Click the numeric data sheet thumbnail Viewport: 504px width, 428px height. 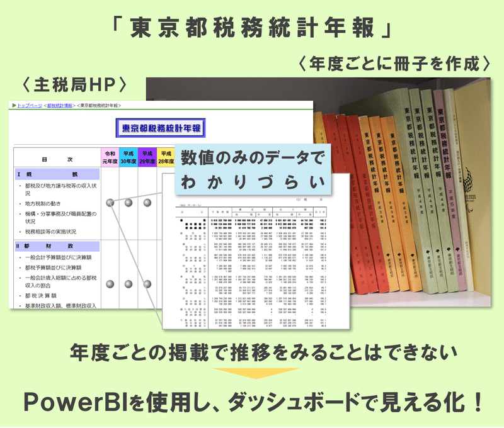click(256, 263)
